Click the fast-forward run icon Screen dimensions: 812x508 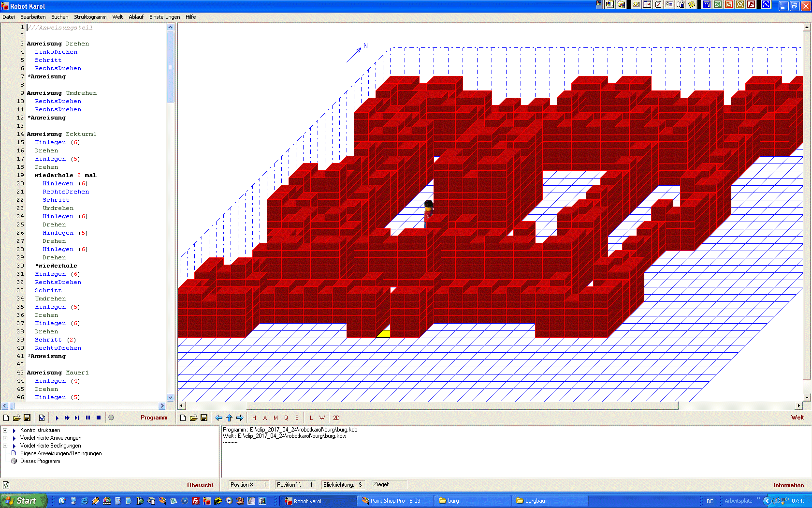click(x=67, y=418)
